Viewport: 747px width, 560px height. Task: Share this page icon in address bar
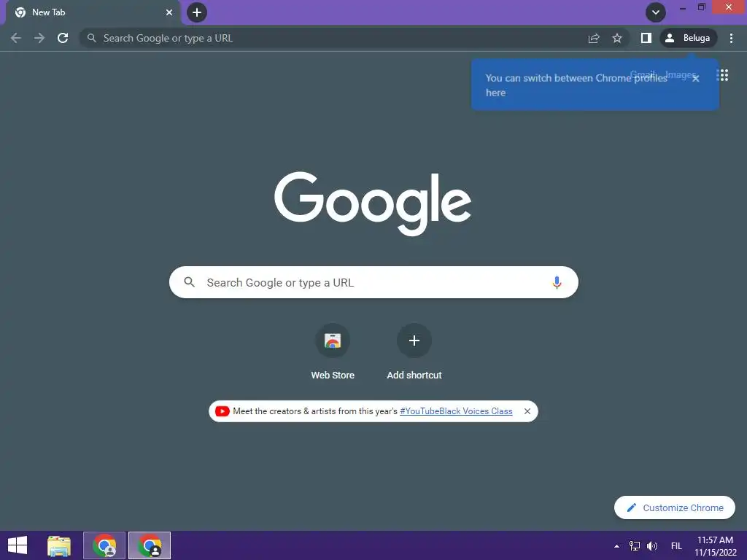[594, 38]
